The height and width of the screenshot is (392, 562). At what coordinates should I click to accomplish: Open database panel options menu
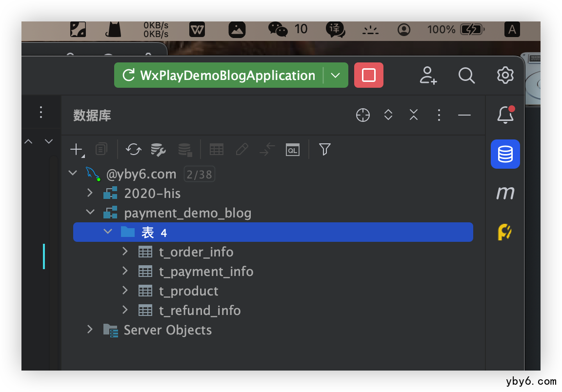(x=439, y=115)
